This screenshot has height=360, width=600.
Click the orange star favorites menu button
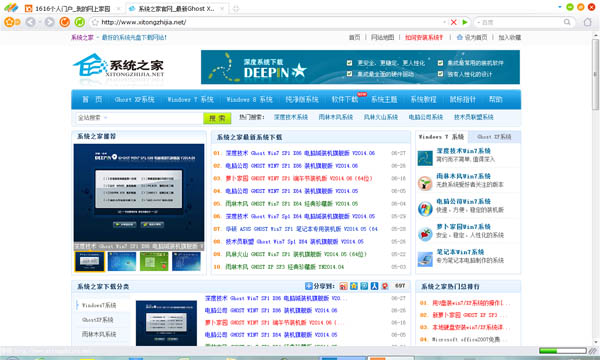(9, 22)
